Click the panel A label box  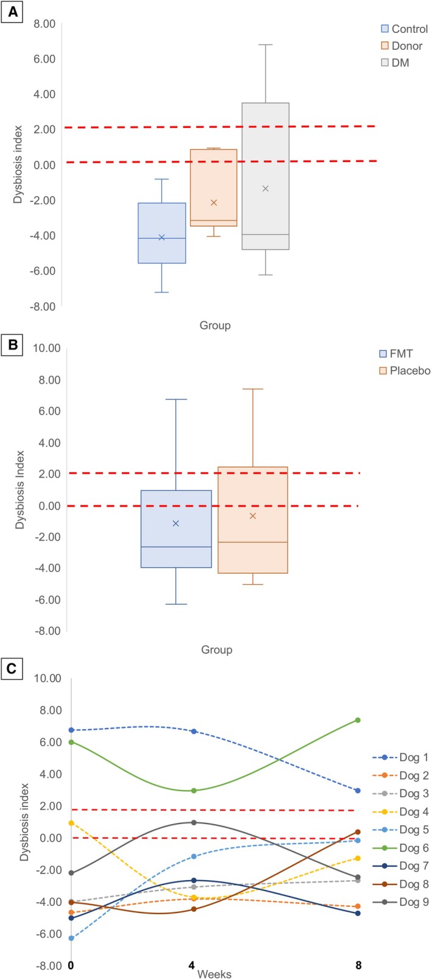click(12, 11)
